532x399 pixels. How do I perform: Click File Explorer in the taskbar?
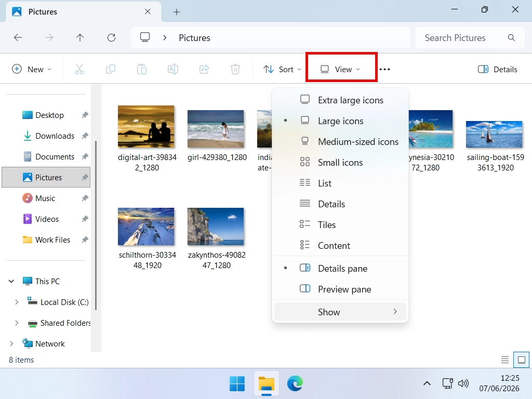click(x=267, y=384)
